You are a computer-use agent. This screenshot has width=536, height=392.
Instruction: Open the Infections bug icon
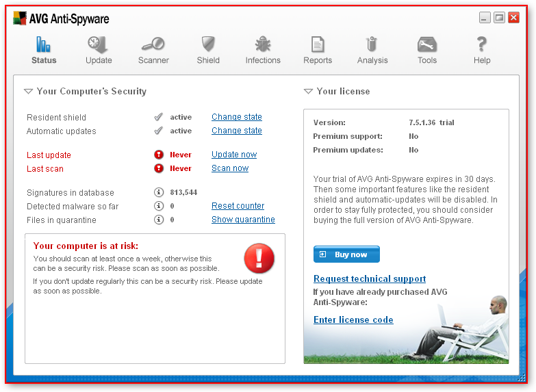click(x=263, y=44)
